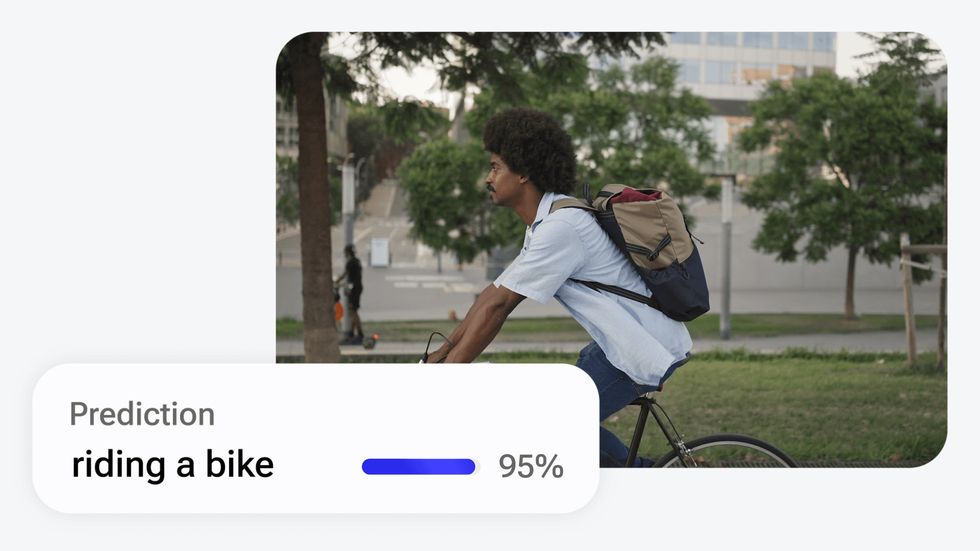Select the red cloth inside the backpack
Image resolution: width=980 pixels, height=551 pixels.
click(x=635, y=195)
